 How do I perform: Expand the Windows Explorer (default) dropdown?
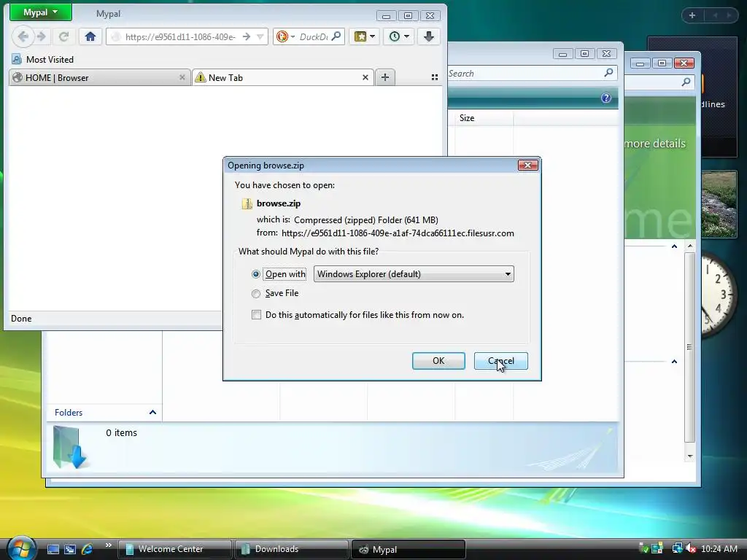414,274
